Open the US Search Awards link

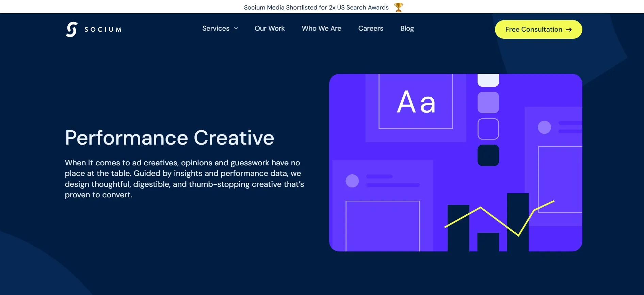click(x=363, y=7)
